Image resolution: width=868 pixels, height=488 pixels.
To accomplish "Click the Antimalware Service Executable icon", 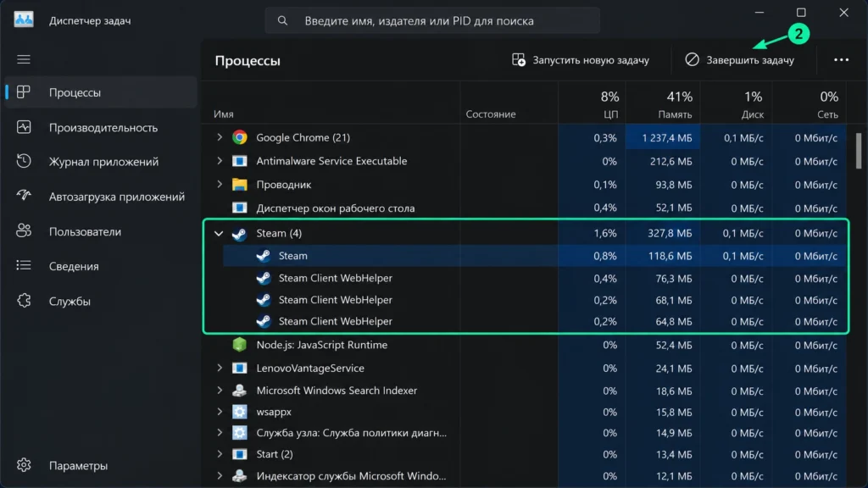I will pyautogui.click(x=240, y=161).
